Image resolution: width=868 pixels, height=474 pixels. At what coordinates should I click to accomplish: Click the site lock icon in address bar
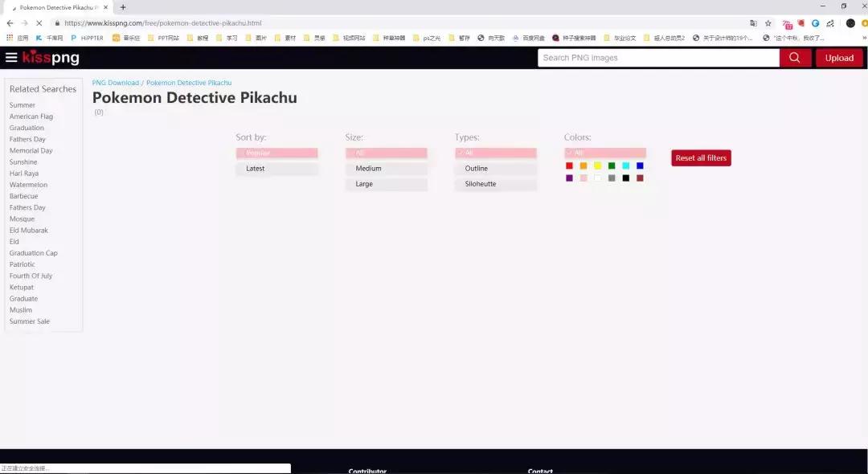(x=57, y=23)
